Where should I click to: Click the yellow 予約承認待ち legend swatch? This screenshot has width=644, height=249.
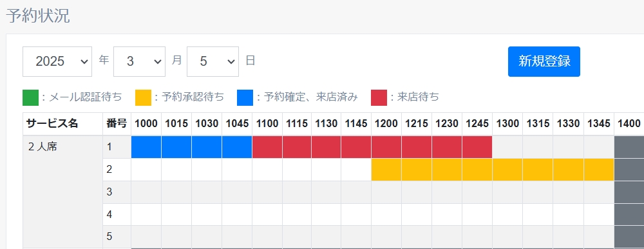tap(143, 97)
